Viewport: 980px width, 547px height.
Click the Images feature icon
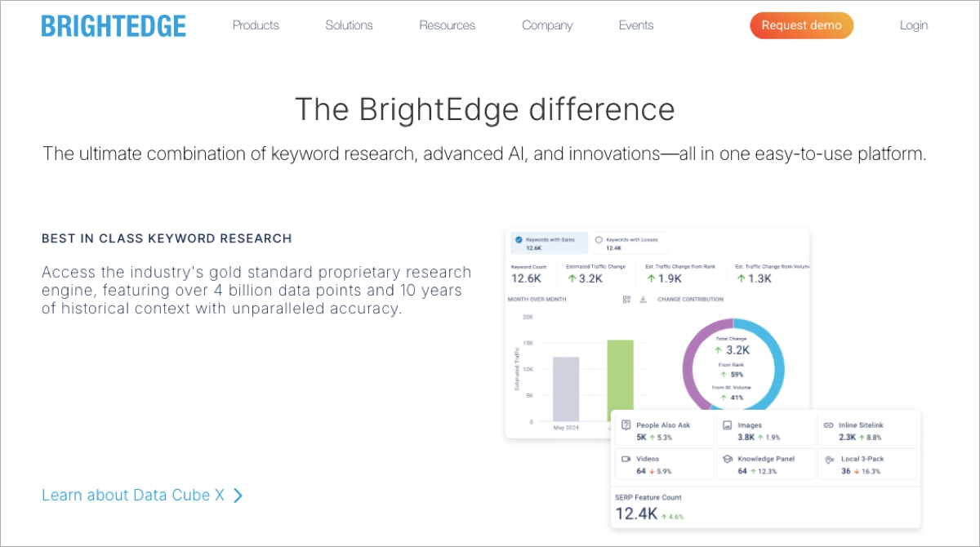pyautogui.click(x=726, y=425)
